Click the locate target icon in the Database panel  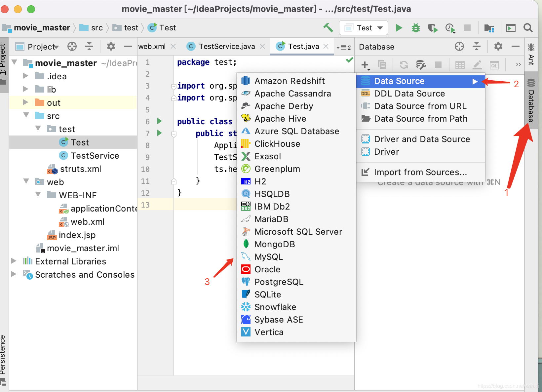tap(459, 47)
